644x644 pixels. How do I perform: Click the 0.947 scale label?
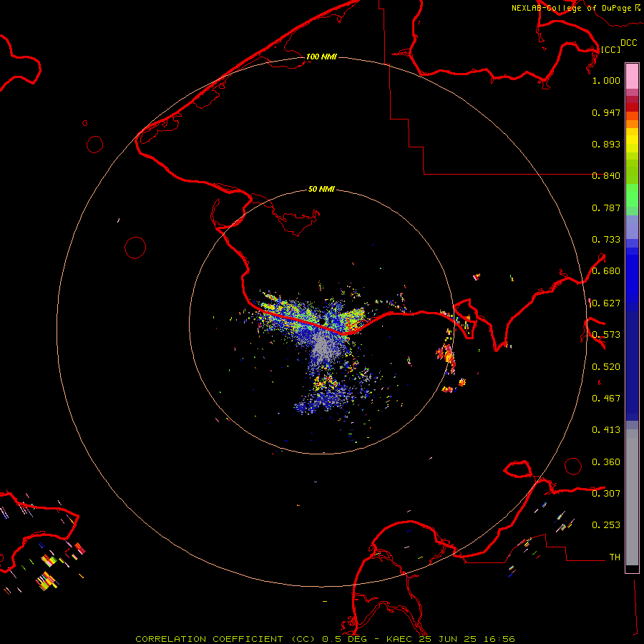[606, 112]
